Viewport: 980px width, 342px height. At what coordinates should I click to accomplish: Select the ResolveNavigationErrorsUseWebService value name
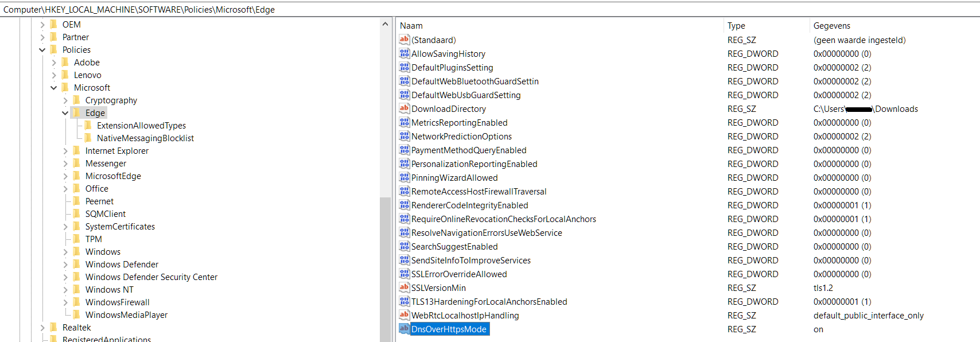tap(487, 232)
